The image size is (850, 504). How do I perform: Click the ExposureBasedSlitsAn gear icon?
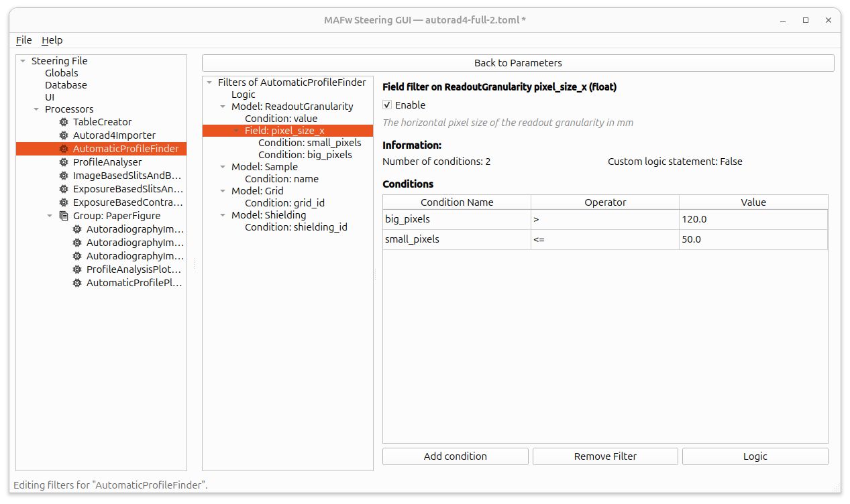tap(62, 188)
